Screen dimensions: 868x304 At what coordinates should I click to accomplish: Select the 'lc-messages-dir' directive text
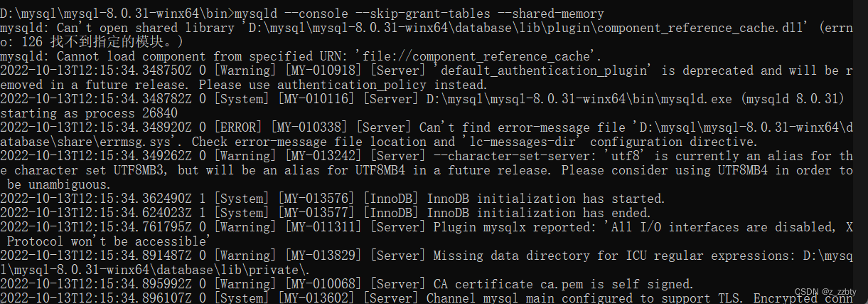tap(523, 142)
